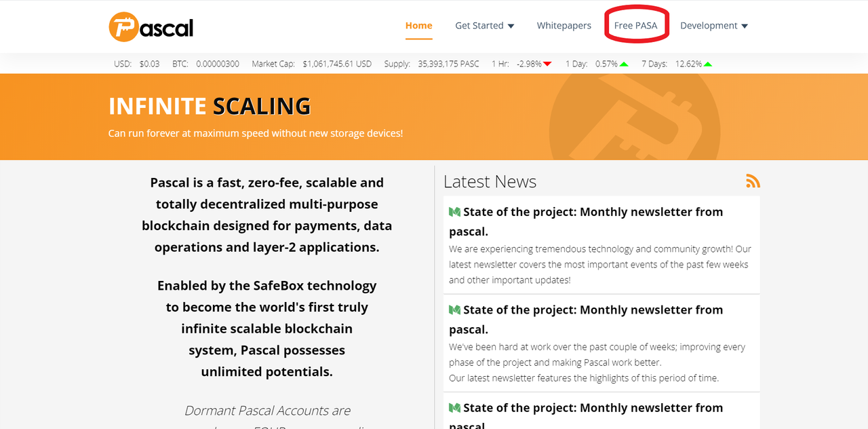Click the 'Pascal is a fast, zero-fee' paragraph
Viewport: 868px width, 429px height.
tap(267, 214)
